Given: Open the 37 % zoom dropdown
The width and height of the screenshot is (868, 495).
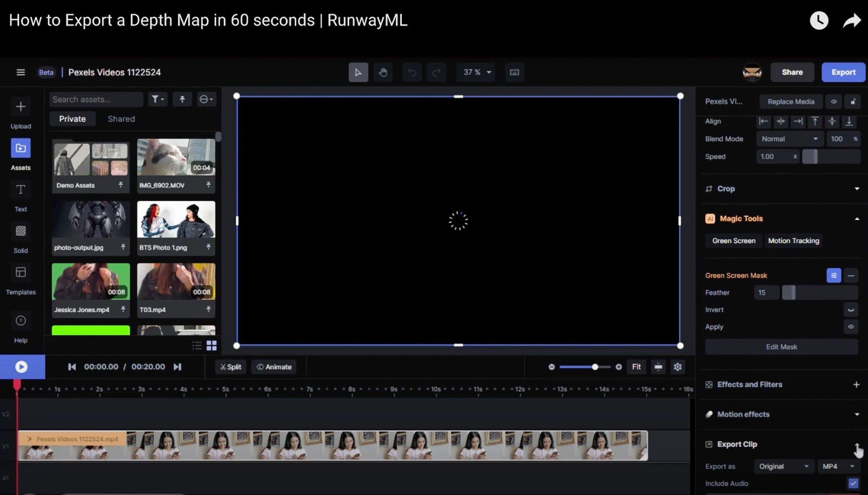Looking at the screenshot, I should (477, 72).
